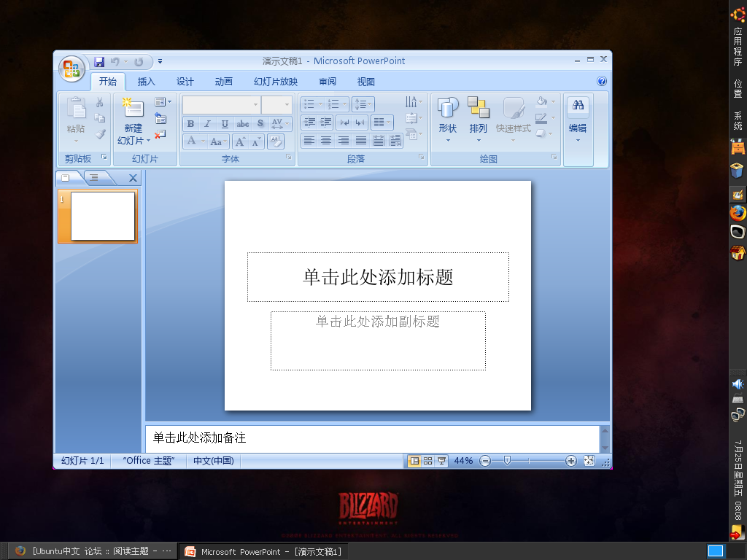Open the Columns dropdown in paragraph group
Screen dimensions: 747x560
pyautogui.click(x=382, y=122)
